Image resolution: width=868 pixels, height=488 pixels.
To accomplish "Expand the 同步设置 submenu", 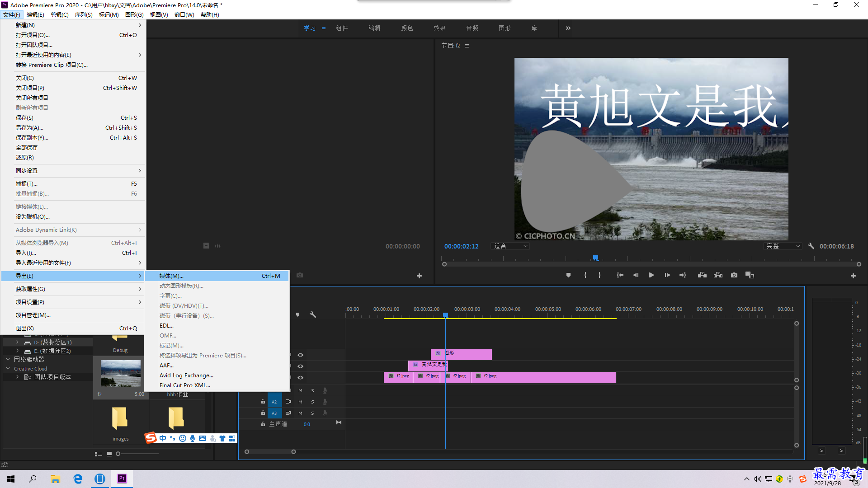I will coord(72,171).
